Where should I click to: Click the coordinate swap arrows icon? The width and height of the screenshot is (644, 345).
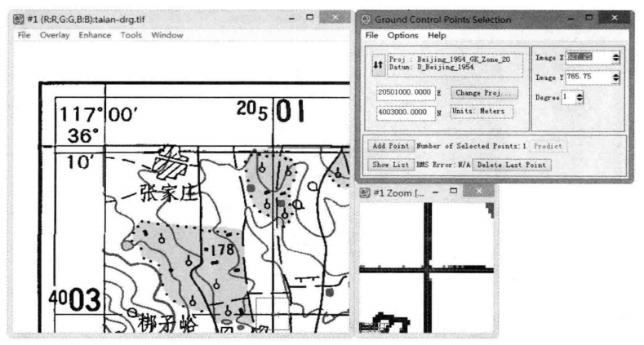377,65
